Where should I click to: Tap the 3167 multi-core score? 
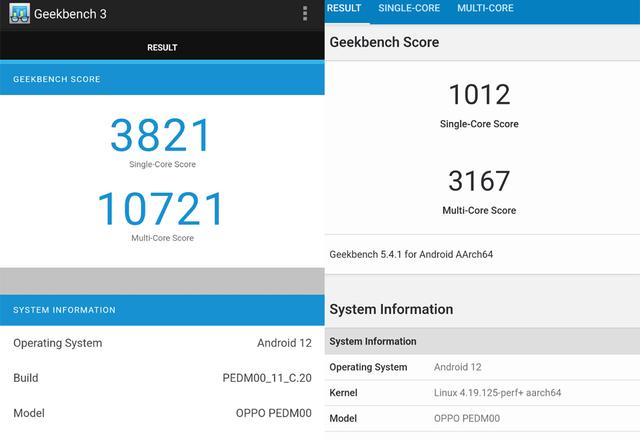pos(479,181)
